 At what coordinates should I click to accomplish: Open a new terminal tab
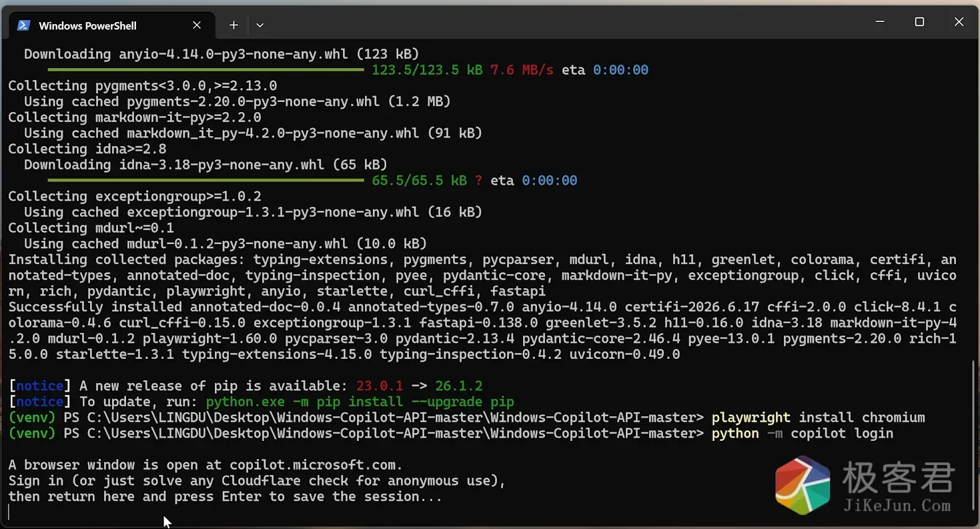[233, 25]
